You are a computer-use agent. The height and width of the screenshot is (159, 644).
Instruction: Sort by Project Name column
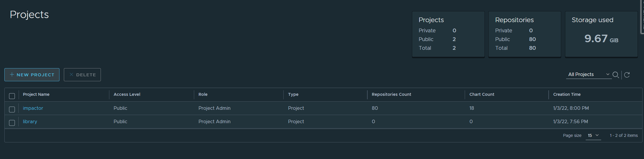[x=36, y=94]
